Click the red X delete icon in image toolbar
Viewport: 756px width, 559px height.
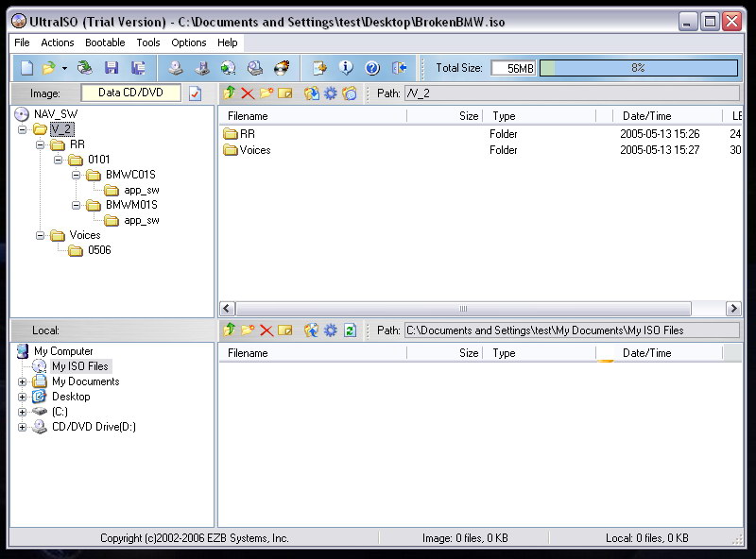(x=248, y=93)
